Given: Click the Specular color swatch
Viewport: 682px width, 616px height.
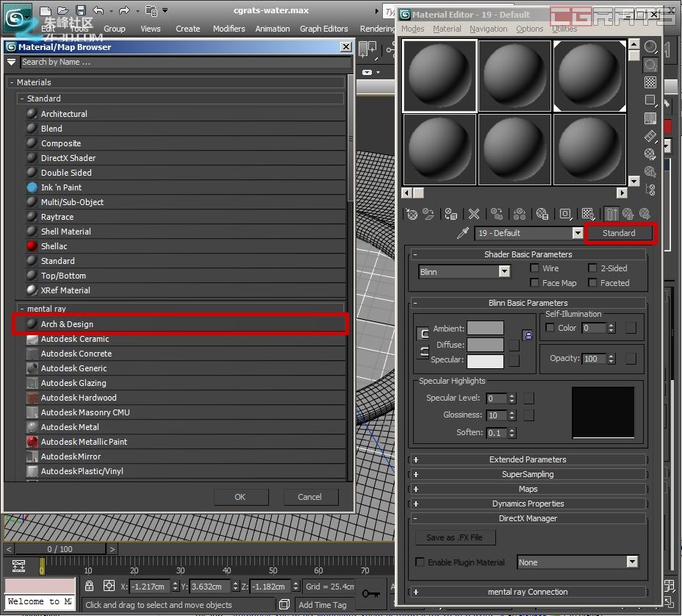Looking at the screenshot, I should (x=485, y=362).
